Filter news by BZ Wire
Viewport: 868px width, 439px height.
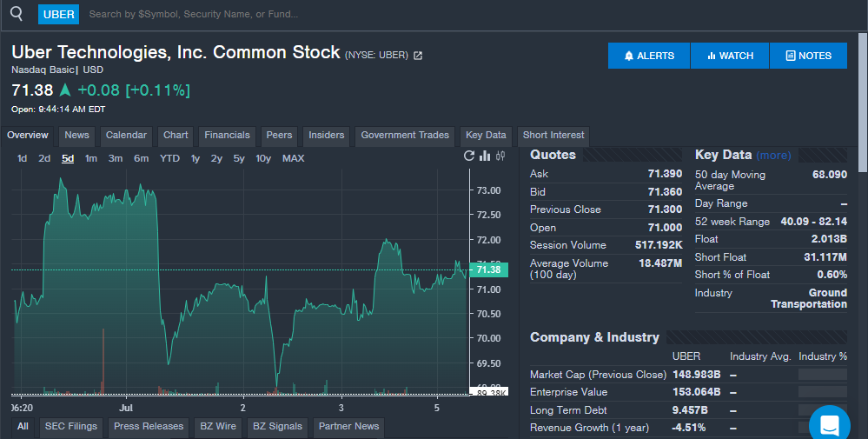(x=218, y=427)
